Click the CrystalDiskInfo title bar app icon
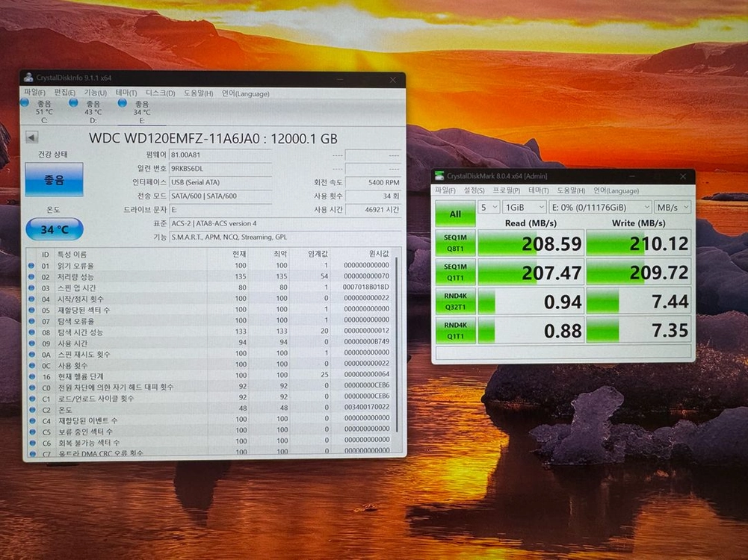Viewport: 748px width, 560px height. [28, 78]
